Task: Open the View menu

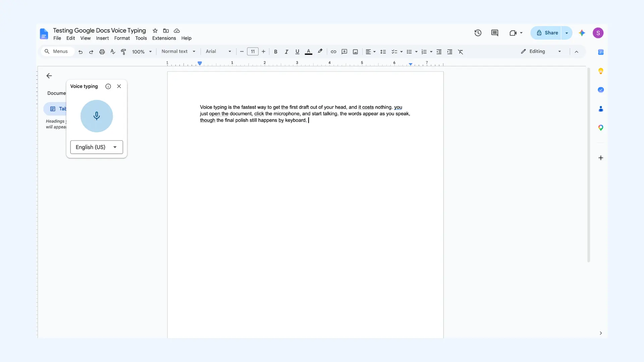Action: pyautogui.click(x=86, y=38)
